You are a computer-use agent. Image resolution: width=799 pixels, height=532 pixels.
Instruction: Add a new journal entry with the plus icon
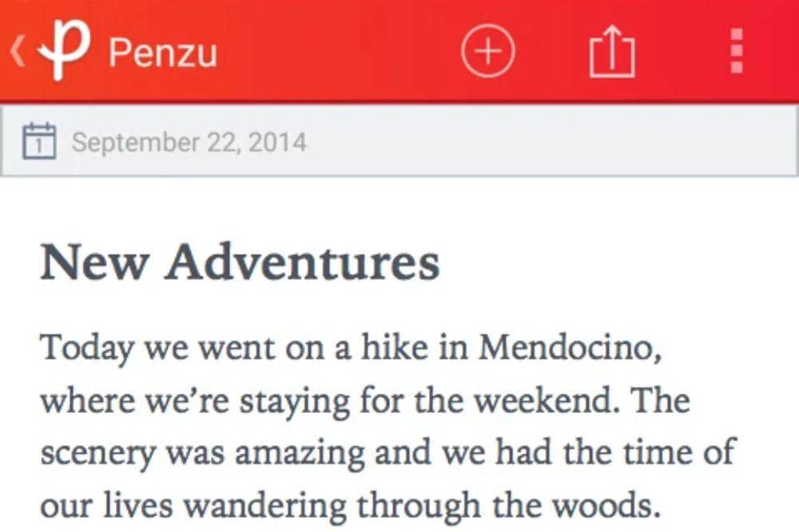click(x=487, y=51)
